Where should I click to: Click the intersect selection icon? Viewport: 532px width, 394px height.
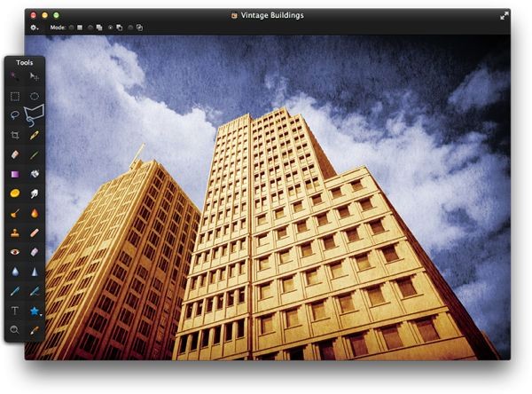(139, 28)
